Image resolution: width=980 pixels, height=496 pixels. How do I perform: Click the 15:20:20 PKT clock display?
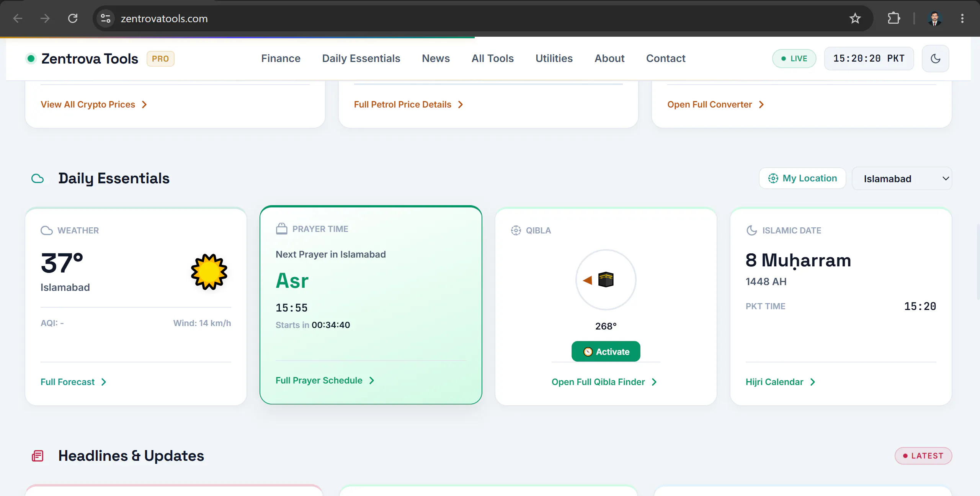pyautogui.click(x=869, y=59)
